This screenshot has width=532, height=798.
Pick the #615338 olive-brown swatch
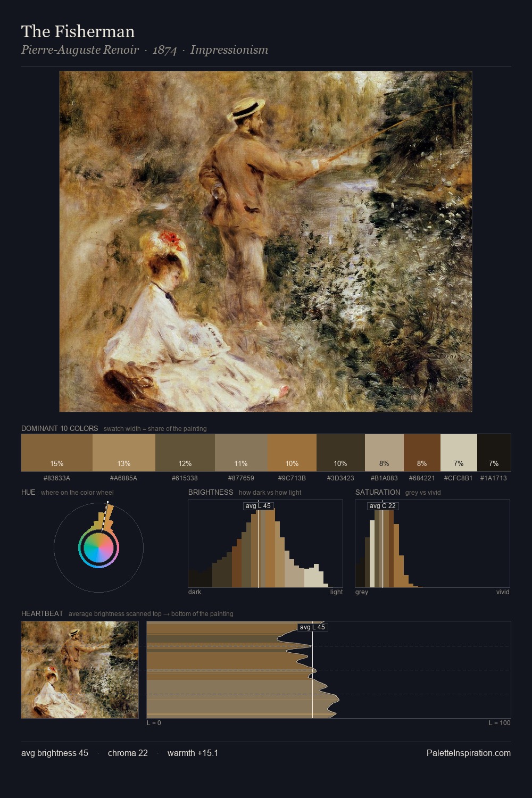(185, 453)
